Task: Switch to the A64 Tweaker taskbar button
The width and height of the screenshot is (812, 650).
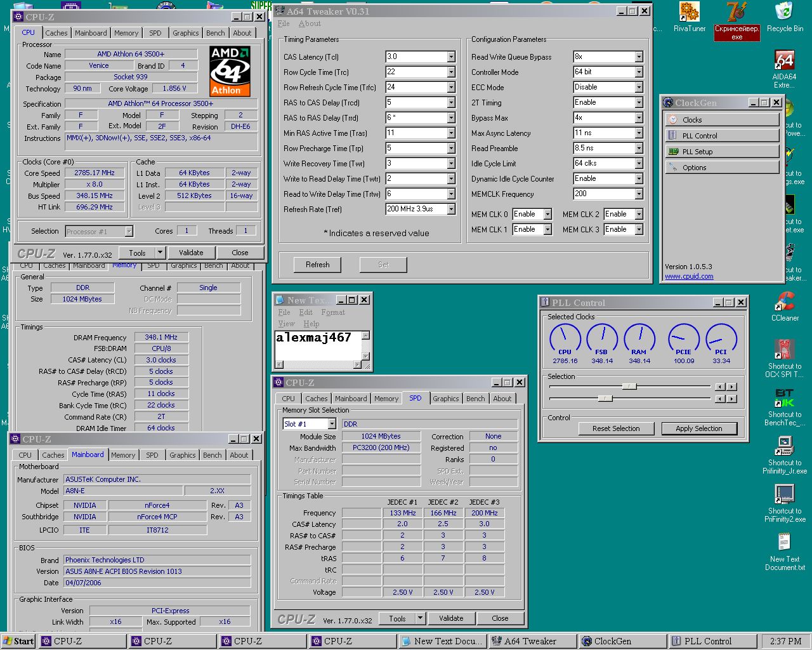Action: click(x=533, y=641)
